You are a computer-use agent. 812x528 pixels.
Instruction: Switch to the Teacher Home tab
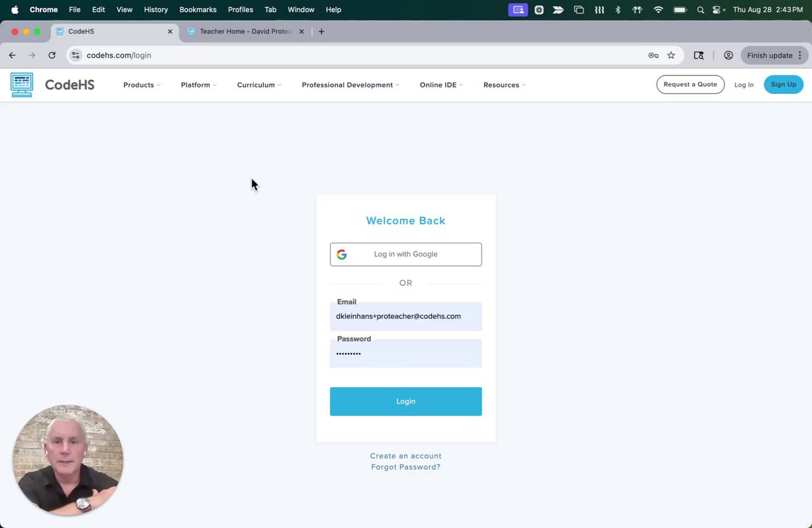pos(246,31)
